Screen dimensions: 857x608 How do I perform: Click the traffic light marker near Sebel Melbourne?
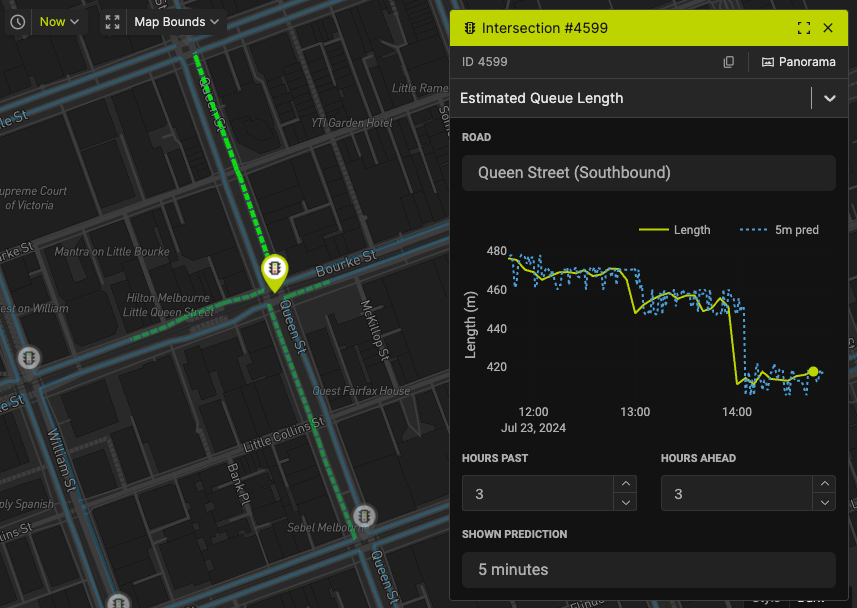(x=366, y=516)
